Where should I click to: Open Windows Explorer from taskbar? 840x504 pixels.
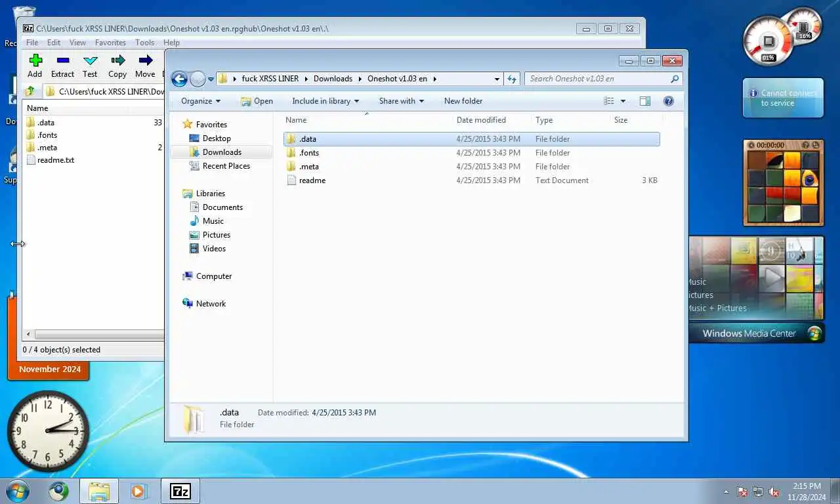[99, 491]
